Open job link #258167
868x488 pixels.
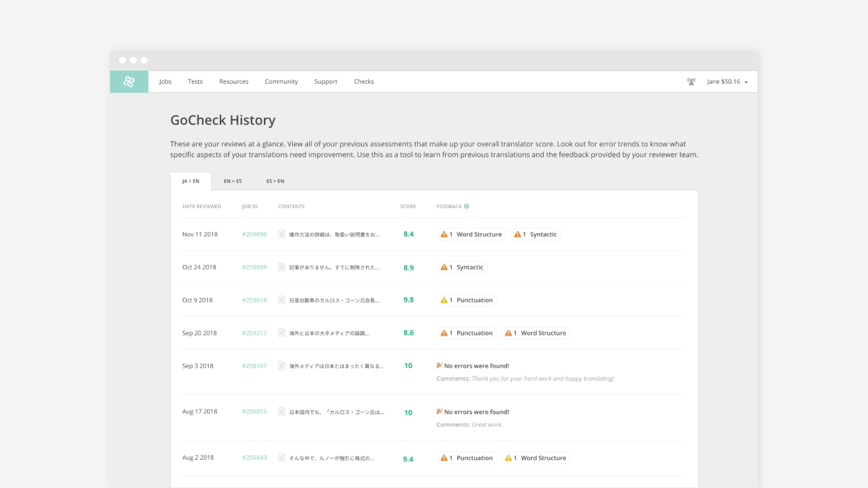point(255,366)
